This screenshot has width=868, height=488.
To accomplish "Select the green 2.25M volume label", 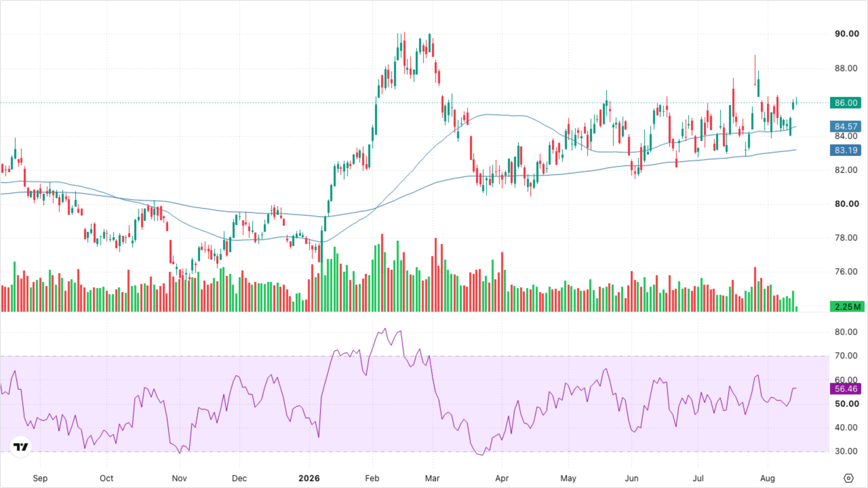I will [x=847, y=307].
